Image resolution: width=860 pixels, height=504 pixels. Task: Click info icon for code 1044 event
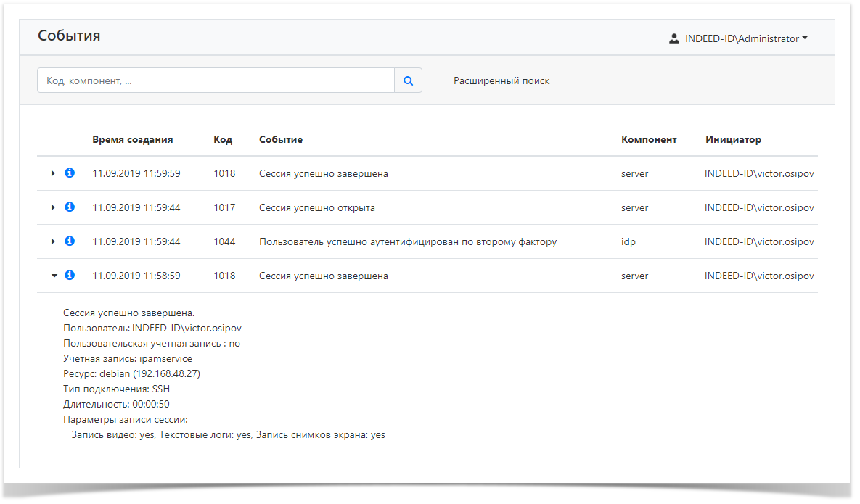[70, 241]
